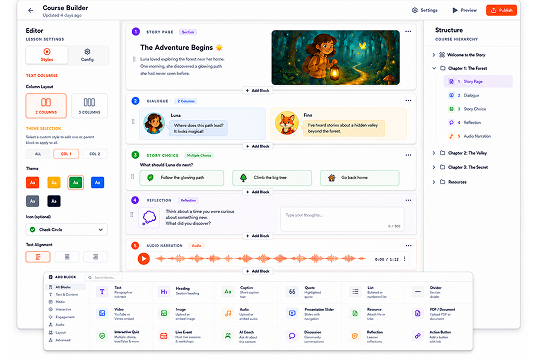The height and width of the screenshot is (360, 540).
Task: Pick the black theme swatch
Action: (54, 201)
